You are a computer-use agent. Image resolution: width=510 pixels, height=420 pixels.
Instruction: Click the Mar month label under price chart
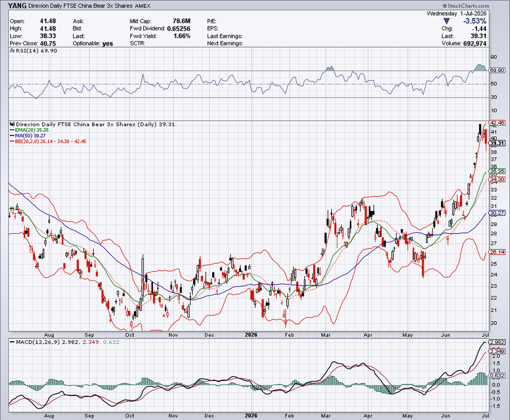point(325,335)
